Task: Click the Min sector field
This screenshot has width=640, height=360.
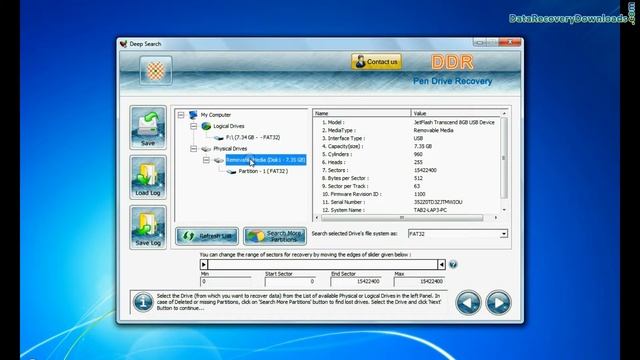Action: [x=226, y=281]
